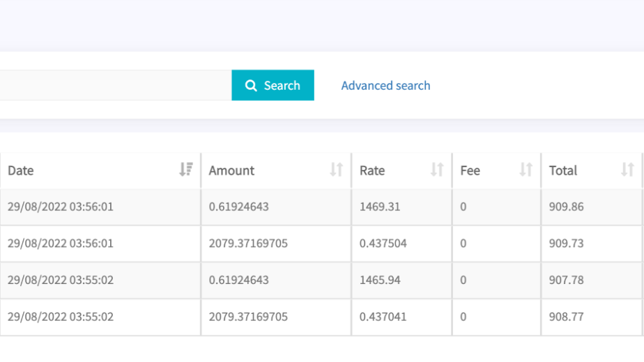Click the Total column sort arrows
This screenshot has width=644, height=362.
click(x=627, y=170)
